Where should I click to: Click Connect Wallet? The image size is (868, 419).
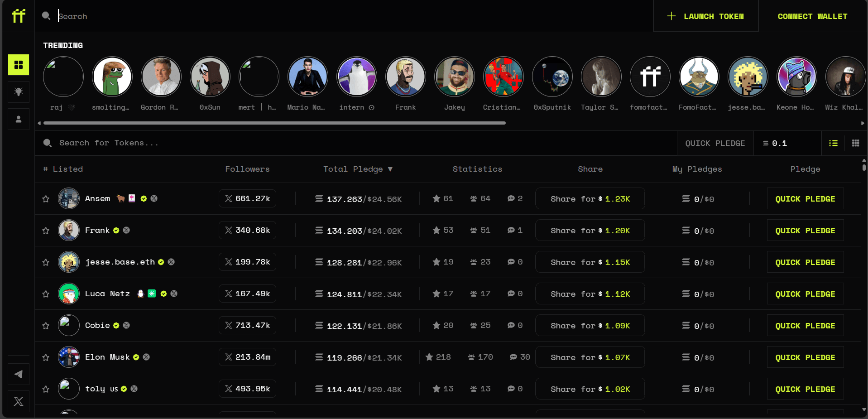812,16
